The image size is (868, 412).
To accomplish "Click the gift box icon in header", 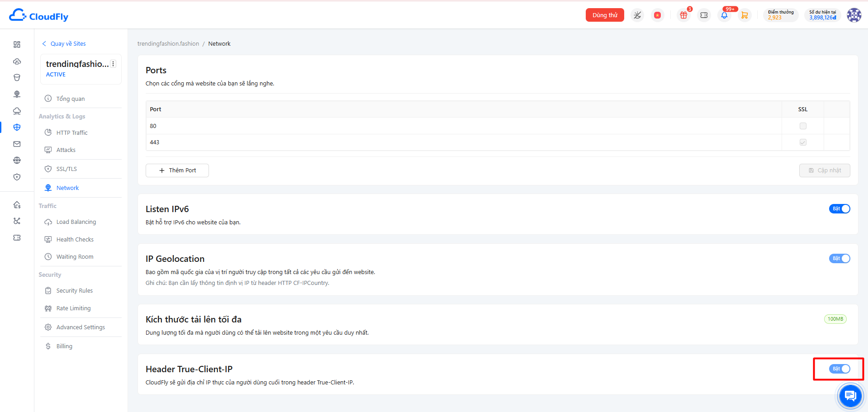I will (683, 15).
